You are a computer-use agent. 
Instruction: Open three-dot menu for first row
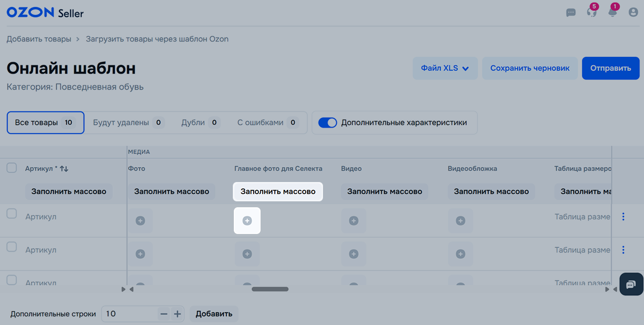[x=623, y=217]
